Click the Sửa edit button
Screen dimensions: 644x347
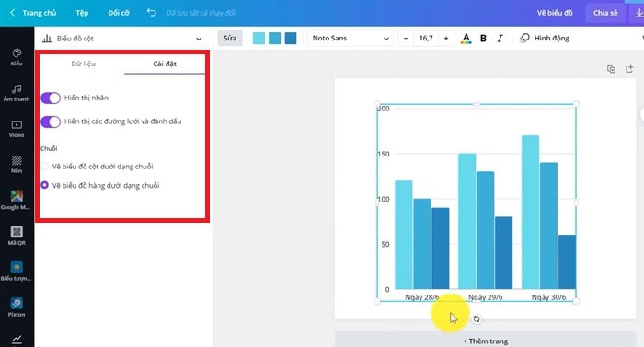coord(230,39)
